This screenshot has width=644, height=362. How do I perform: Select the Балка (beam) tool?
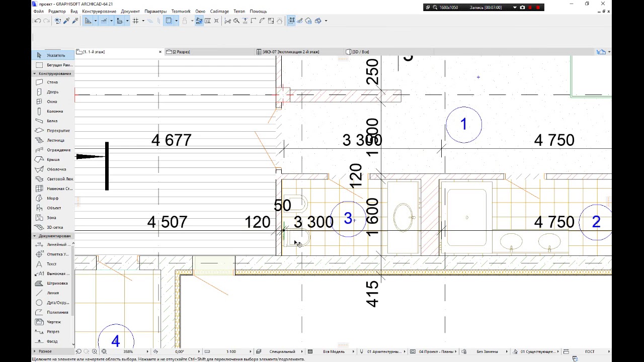coord(53,121)
